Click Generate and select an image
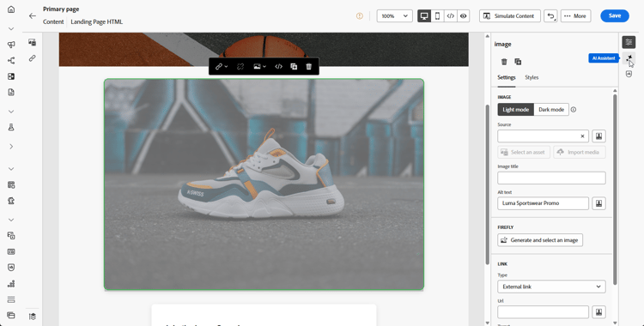The width and height of the screenshot is (644, 326). click(540, 240)
